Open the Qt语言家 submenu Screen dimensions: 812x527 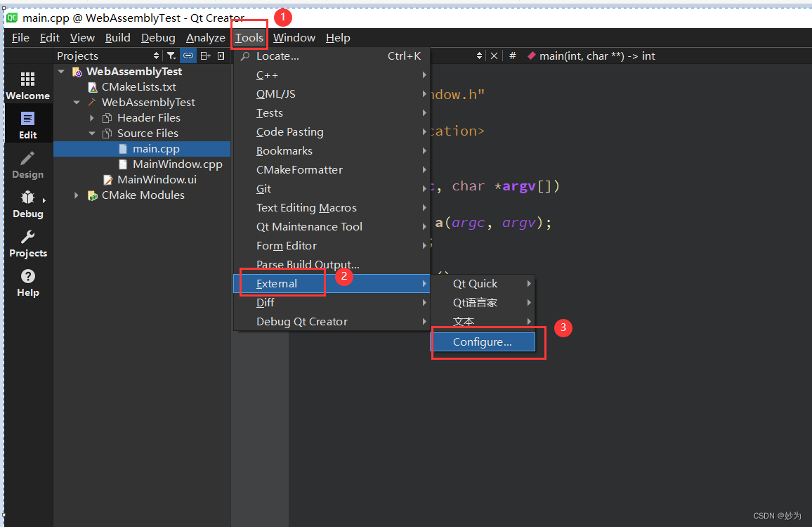tap(483, 303)
